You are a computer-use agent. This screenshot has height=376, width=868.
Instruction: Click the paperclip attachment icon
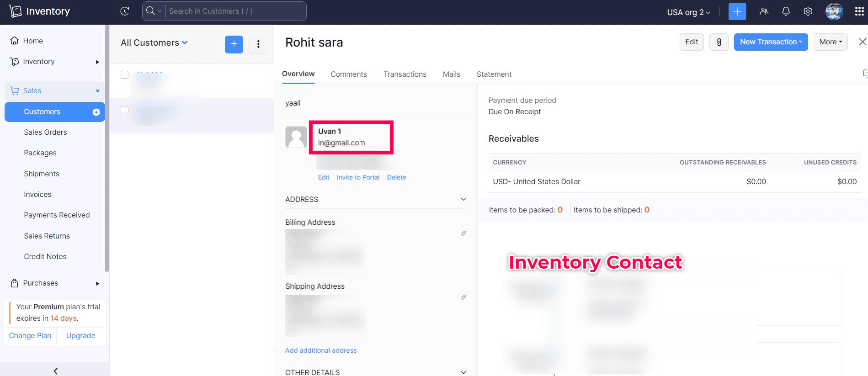coord(719,42)
